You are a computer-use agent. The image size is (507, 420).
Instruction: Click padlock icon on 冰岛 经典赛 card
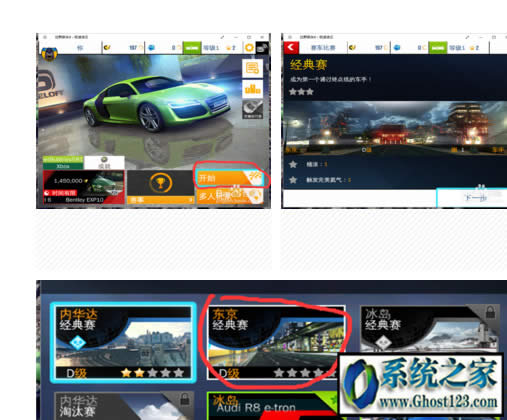coord(490,313)
